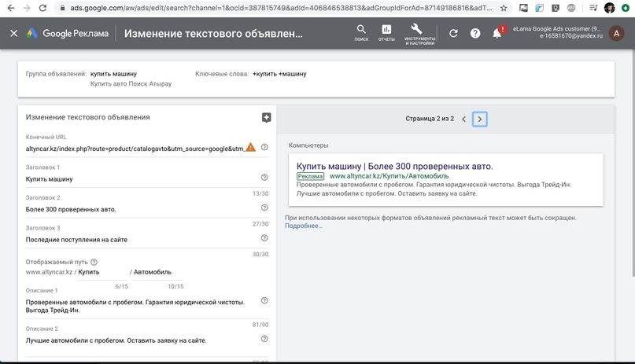635x364 pixels.
Task: Go back in browser history
Action: [x=11, y=8]
